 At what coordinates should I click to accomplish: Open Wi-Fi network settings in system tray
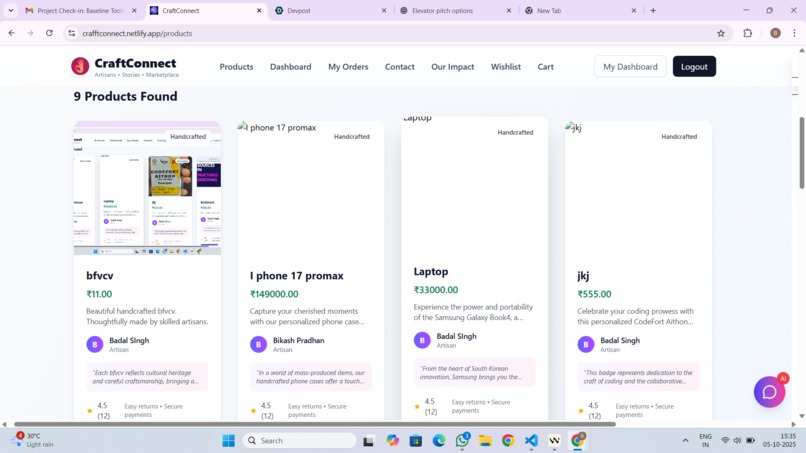pyautogui.click(x=725, y=441)
